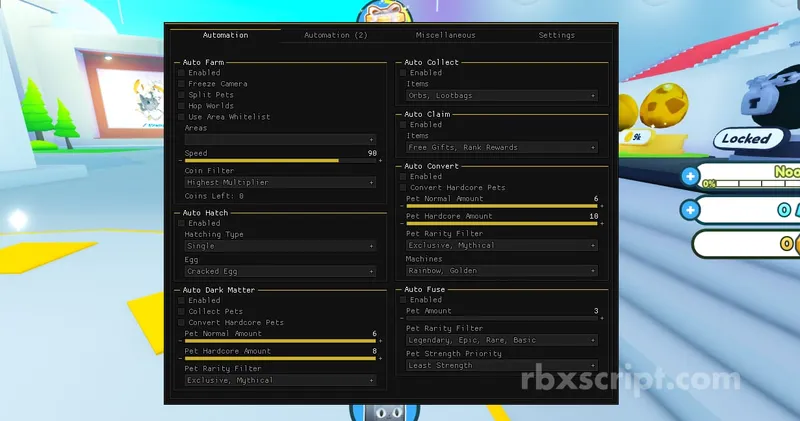Click Auto Fuse Pet Amount slider
The height and width of the screenshot is (421, 800).
pos(502,318)
